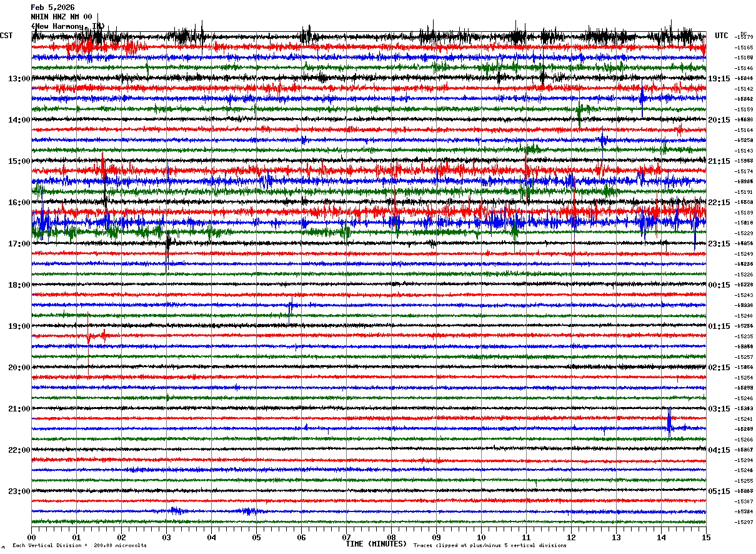
Task: Click the DC offset value -15165
Action: coord(744,48)
